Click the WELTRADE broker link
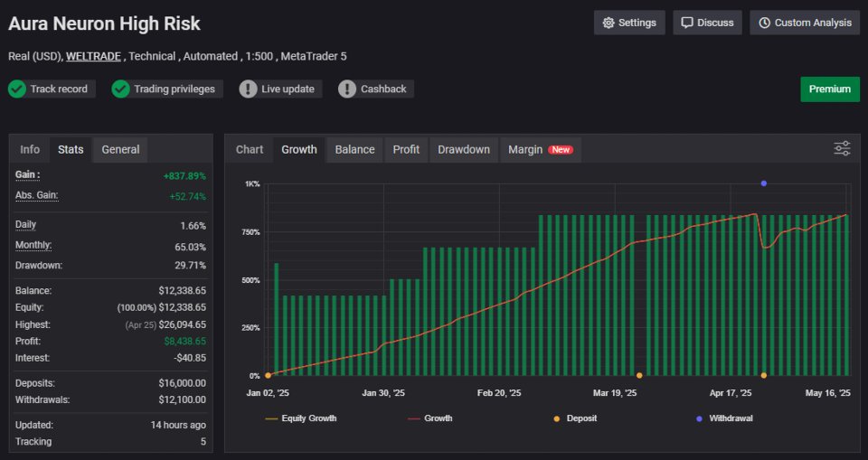Image resolution: width=868 pixels, height=460 pixels. pyautogui.click(x=93, y=56)
